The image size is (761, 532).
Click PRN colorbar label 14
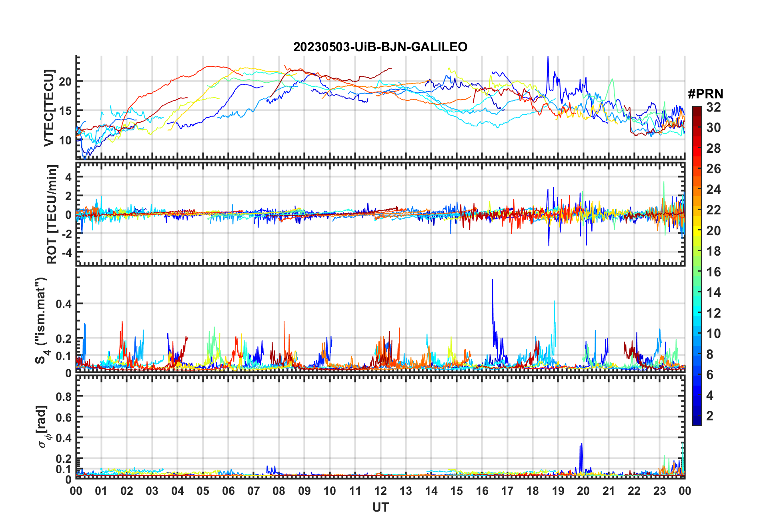coord(713,292)
